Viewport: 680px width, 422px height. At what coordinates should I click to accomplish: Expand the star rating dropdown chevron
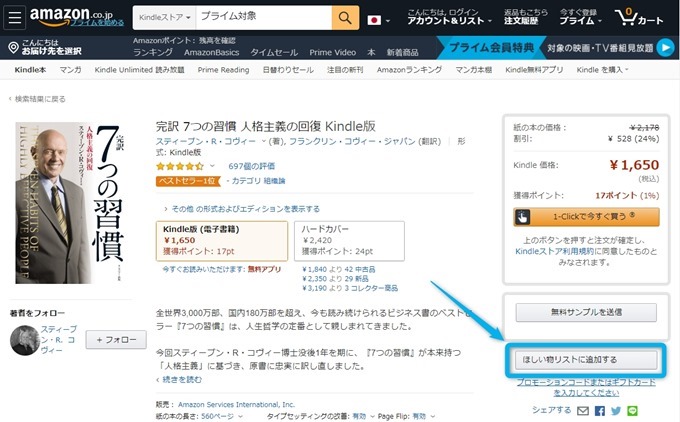coord(212,166)
